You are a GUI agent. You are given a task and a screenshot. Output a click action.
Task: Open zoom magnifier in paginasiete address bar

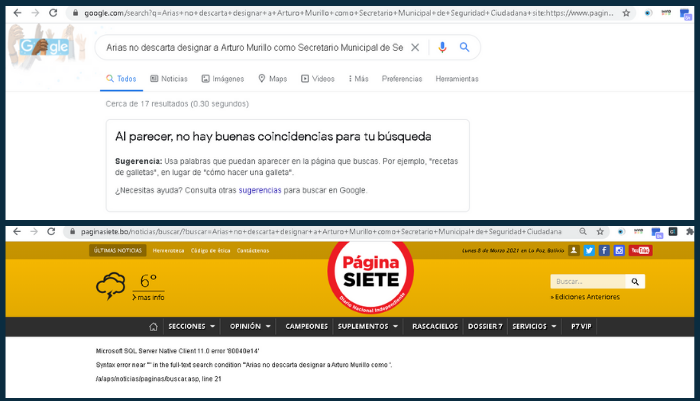point(583,231)
